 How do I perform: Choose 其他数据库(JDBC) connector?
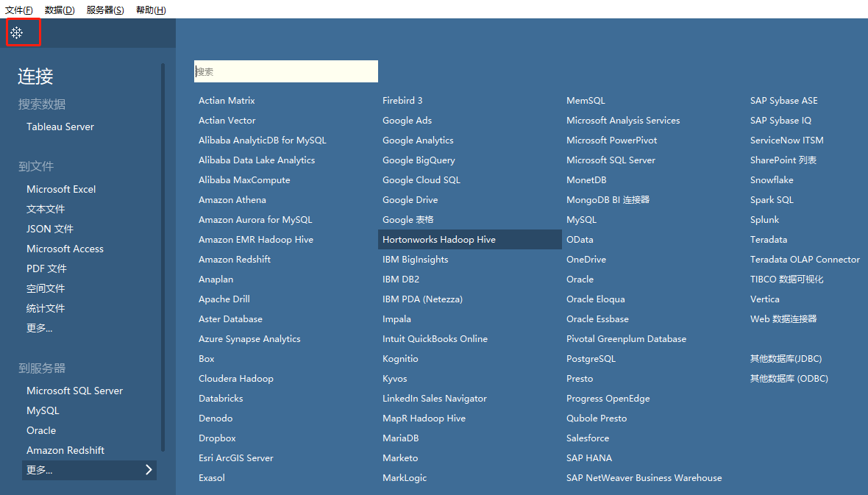tap(786, 359)
